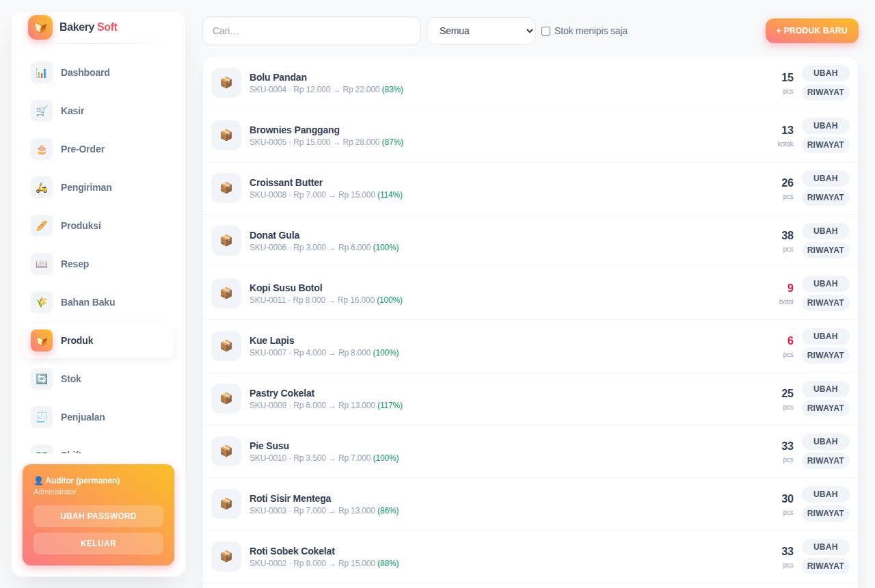Click the Bakery Soft bread logo

(x=40, y=27)
